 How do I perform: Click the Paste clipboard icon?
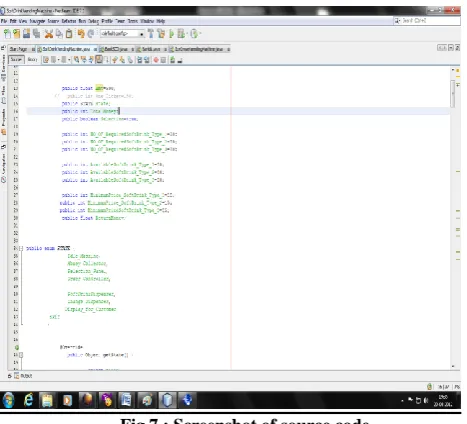69,34
